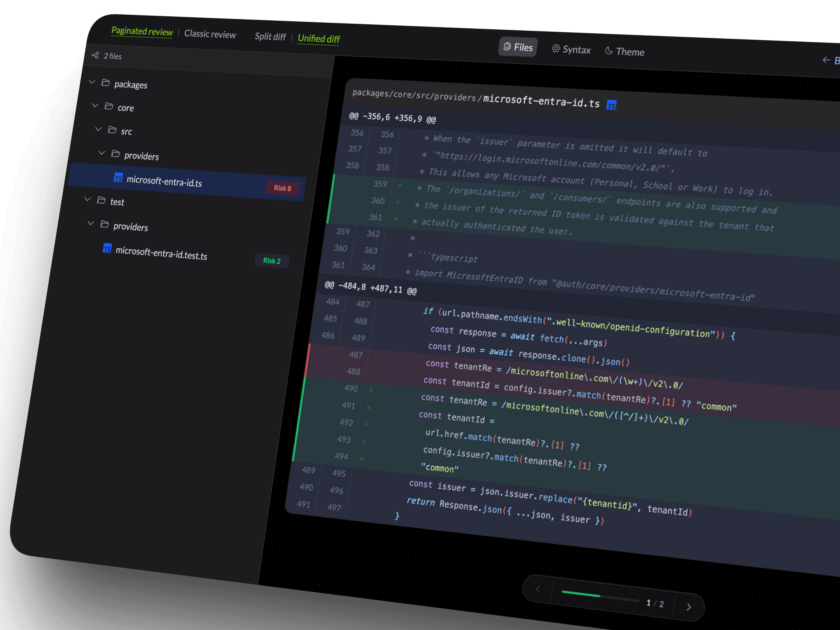Click removed line 487 minus marker
The width and height of the screenshot is (840, 630).
[x=376, y=357]
